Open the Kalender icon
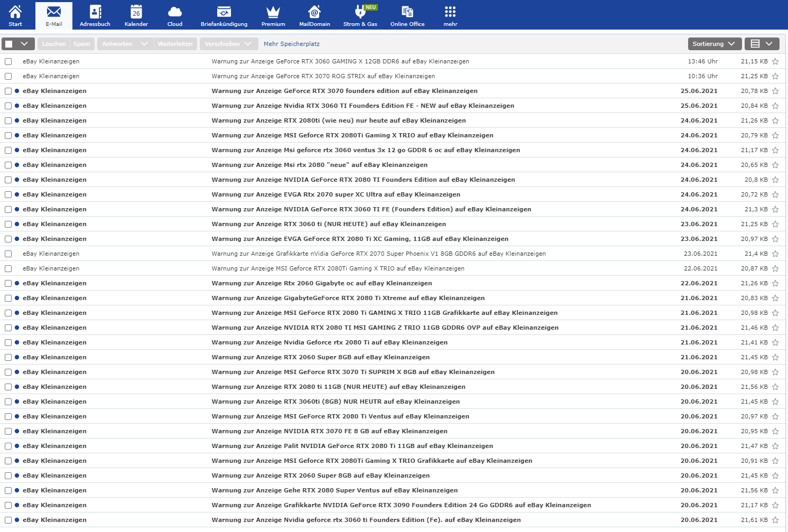The image size is (788, 532). click(x=136, y=12)
